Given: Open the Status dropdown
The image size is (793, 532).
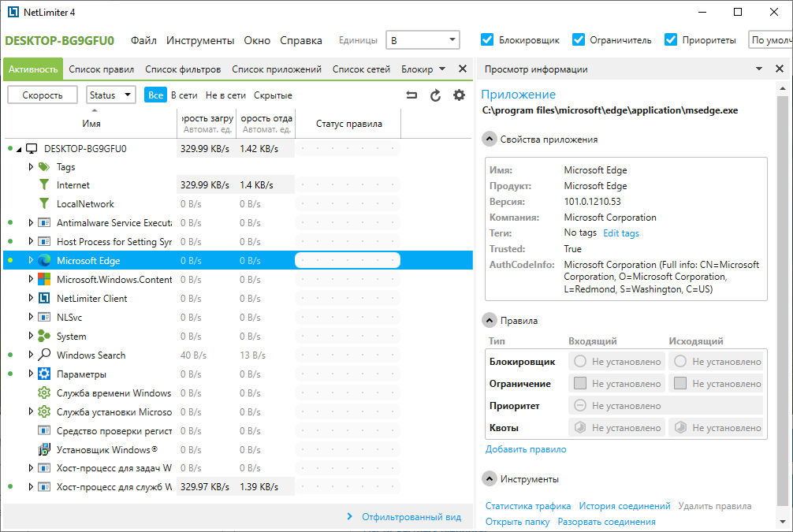Looking at the screenshot, I should tap(111, 95).
